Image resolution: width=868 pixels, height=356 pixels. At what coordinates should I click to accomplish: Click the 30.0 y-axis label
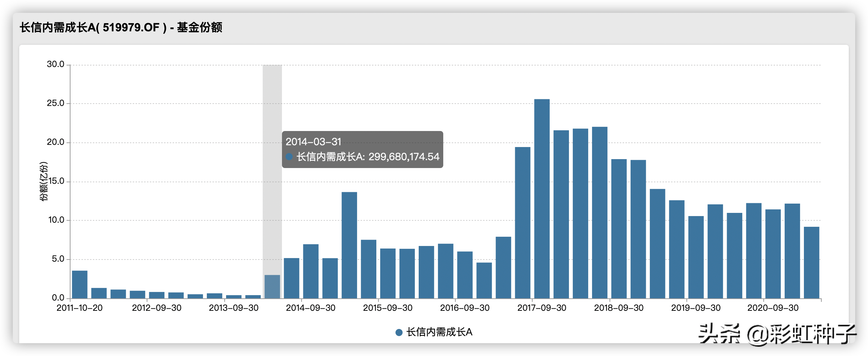point(56,64)
